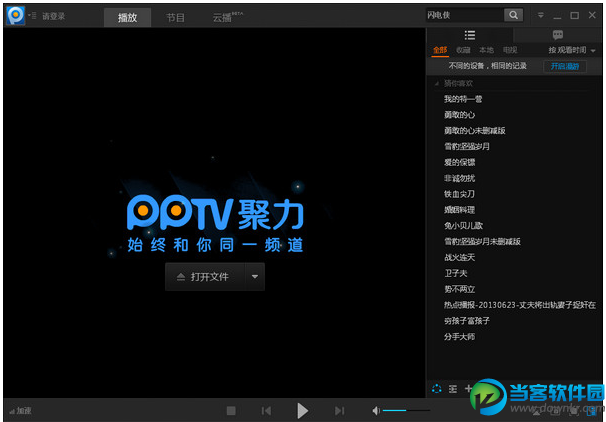Focus the search box containing 闪电侠
Screen dimensions: 606x422
[465, 15]
